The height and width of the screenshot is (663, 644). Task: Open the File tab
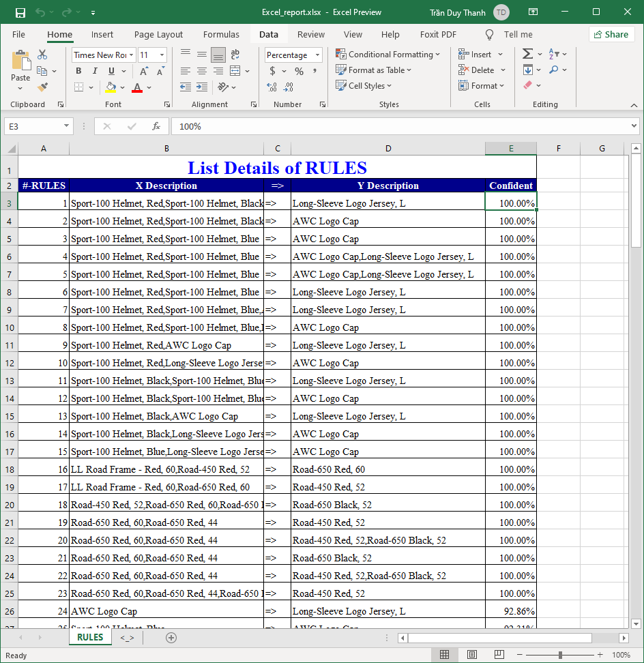[x=18, y=34]
